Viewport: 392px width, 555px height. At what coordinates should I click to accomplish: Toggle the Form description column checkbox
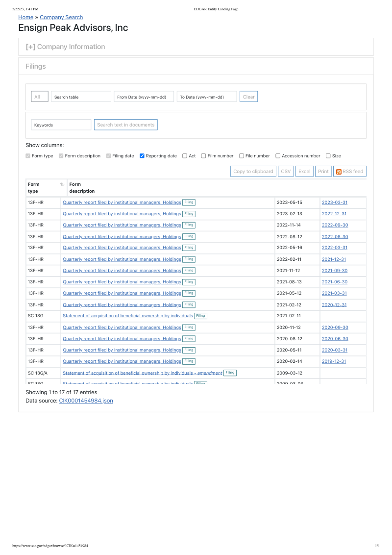(61, 156)
